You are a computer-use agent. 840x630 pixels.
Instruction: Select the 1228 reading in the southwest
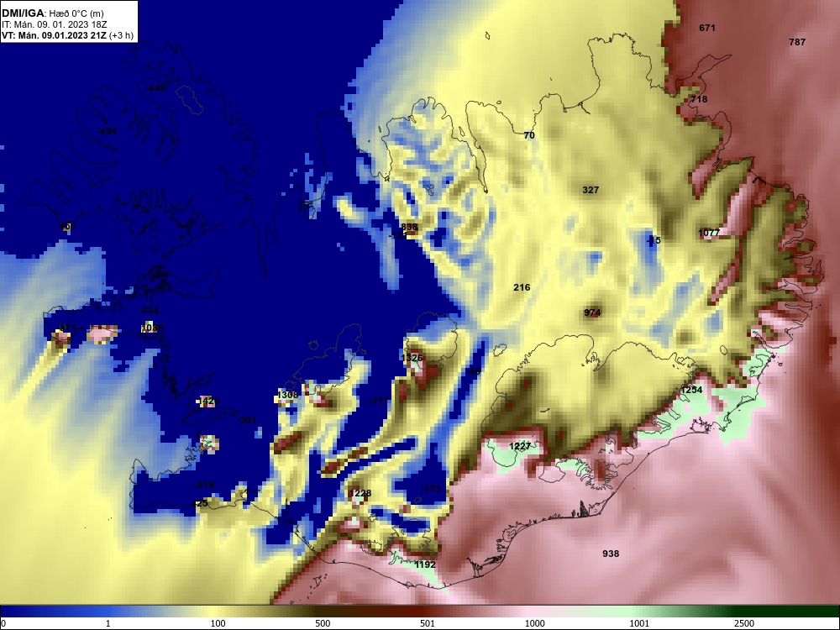tap(360, 493)
